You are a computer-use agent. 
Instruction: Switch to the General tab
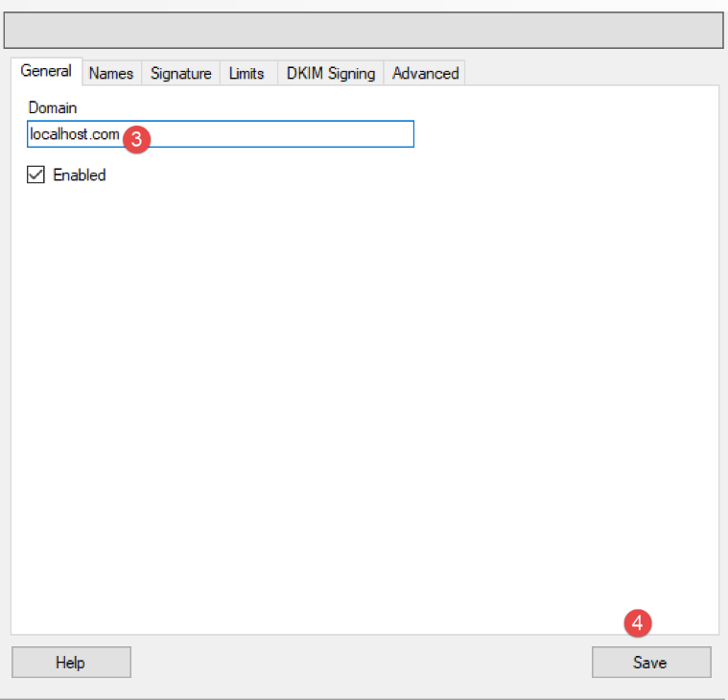(x=46, y=72)
